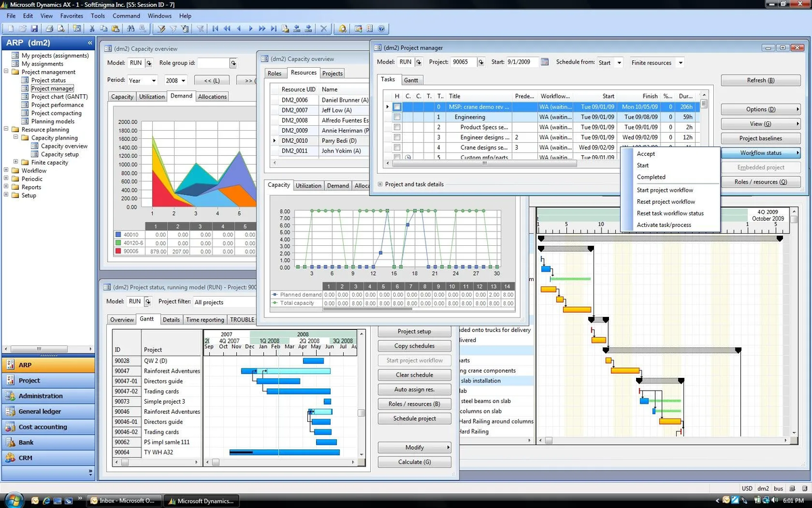Open the 2008 year dropdown

[185, 81]
